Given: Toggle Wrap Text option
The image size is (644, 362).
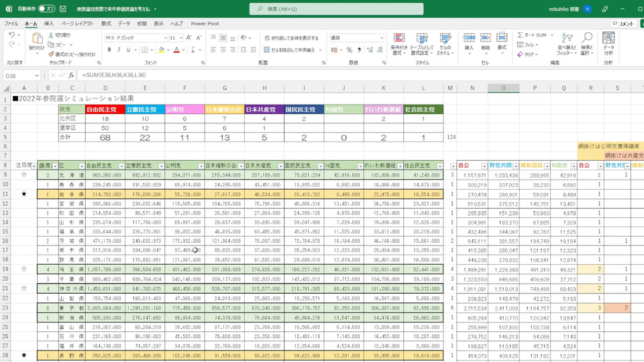Looking at the screenshot, I should pos(292,38).
